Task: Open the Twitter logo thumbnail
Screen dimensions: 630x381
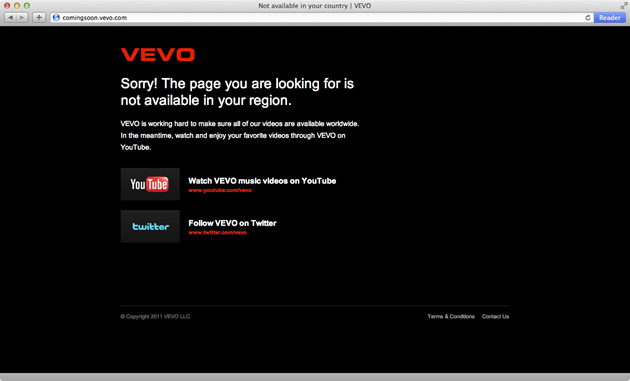Action: [x=150, y=226]
